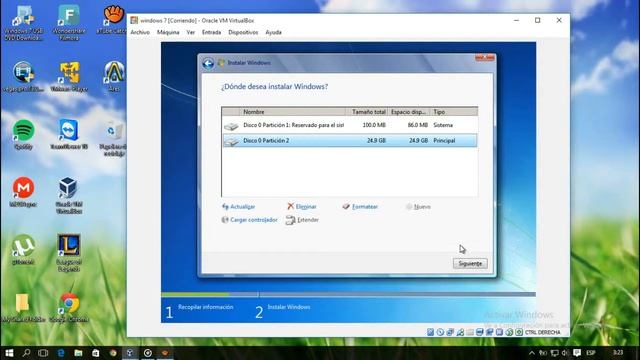
Task: Open Task View on the taskbar
Action: pyautogui.click(x=43, y=353)
